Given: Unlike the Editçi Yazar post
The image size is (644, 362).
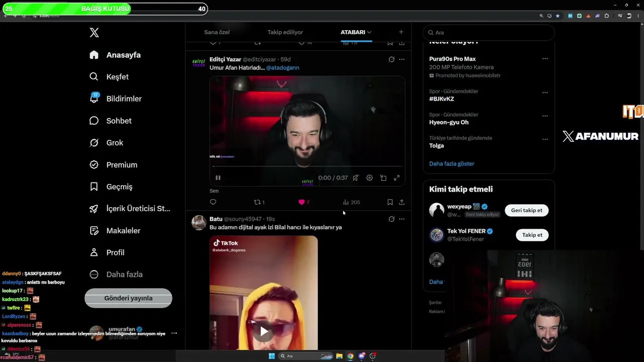Looking at the screenshot, I should tap(304, 202).
